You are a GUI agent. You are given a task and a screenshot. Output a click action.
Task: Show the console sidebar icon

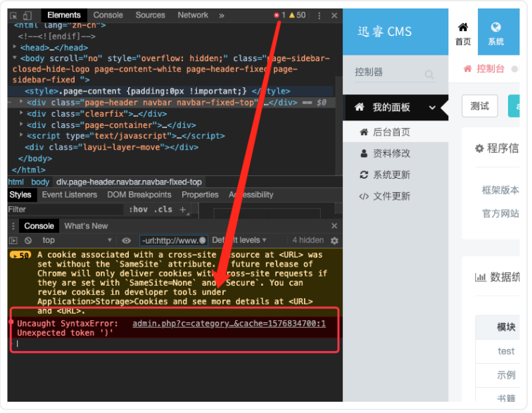pos(13,242)
